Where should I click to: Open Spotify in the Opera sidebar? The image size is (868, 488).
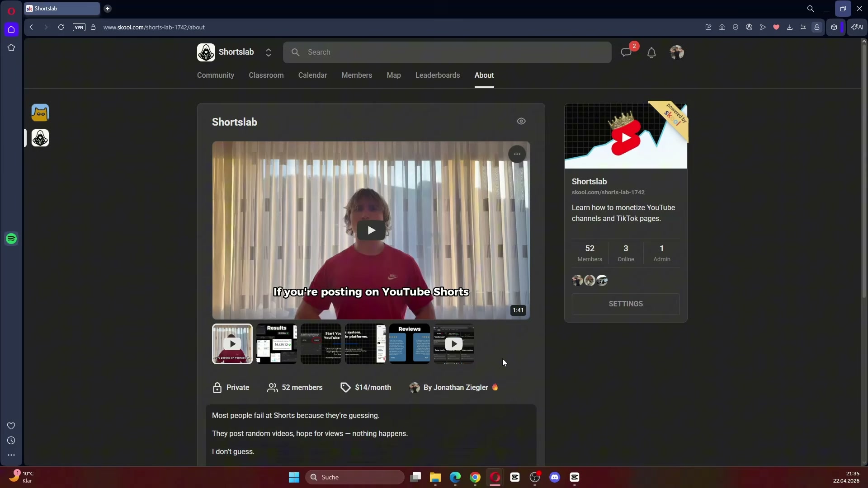click(x=11, y=239)
